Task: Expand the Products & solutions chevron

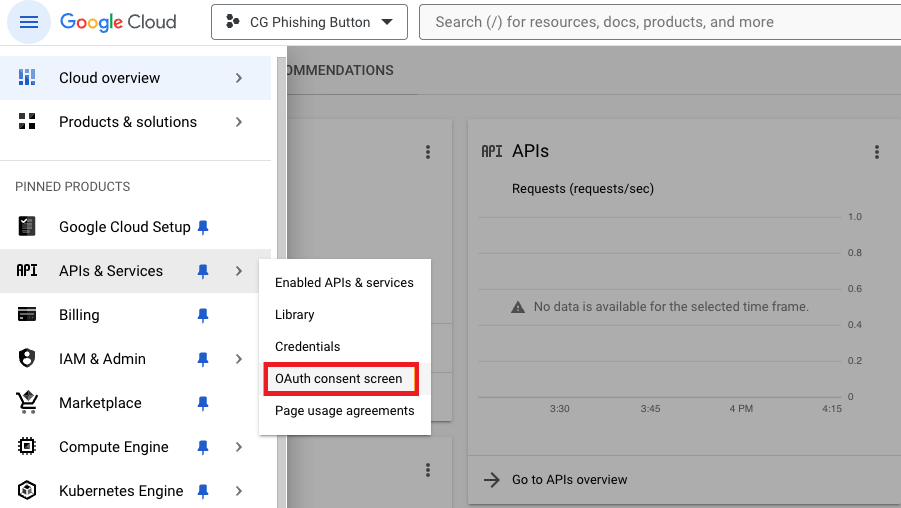Action: click(x=239, y=122)
